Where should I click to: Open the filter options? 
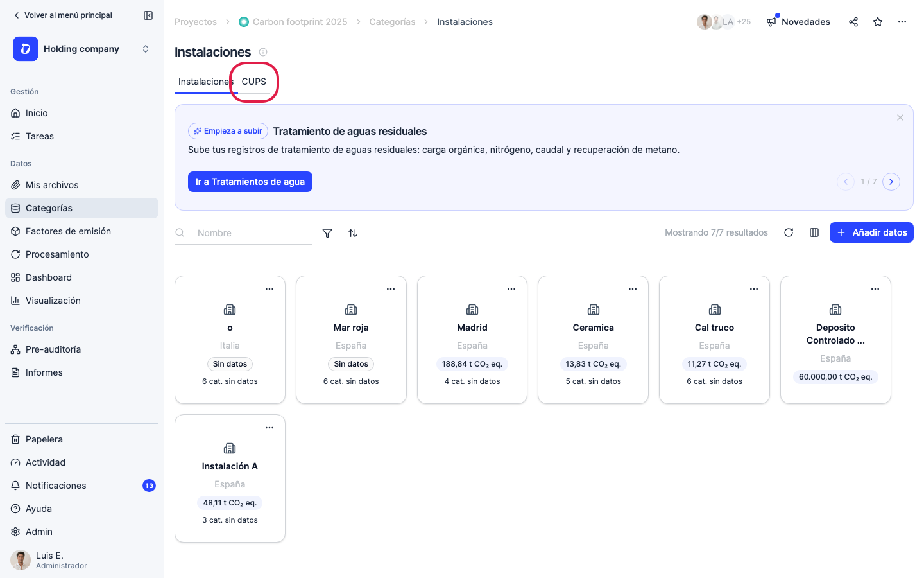click(x=327, y=233)
